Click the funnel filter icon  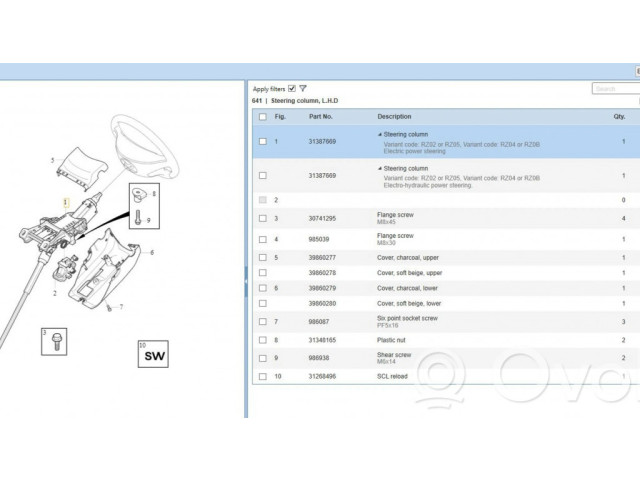tap(303, 88)
